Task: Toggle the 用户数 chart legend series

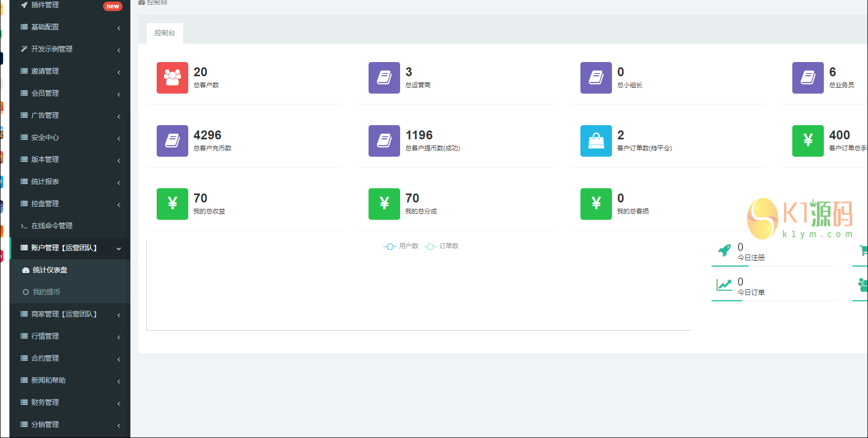Action: click(401, 246)
